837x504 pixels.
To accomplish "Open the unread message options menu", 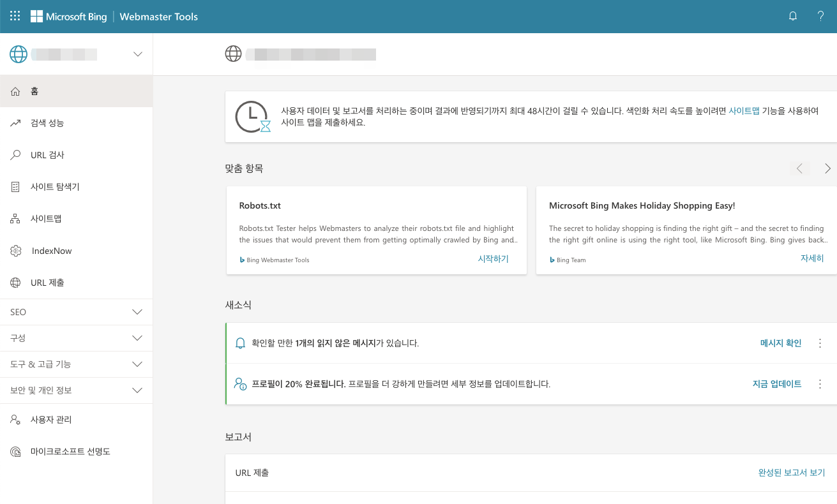I will click(x=820, y=343).
